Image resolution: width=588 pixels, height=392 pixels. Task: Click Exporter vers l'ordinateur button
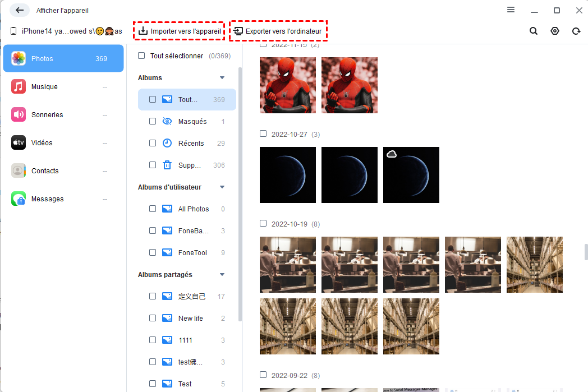click(278, 31)
